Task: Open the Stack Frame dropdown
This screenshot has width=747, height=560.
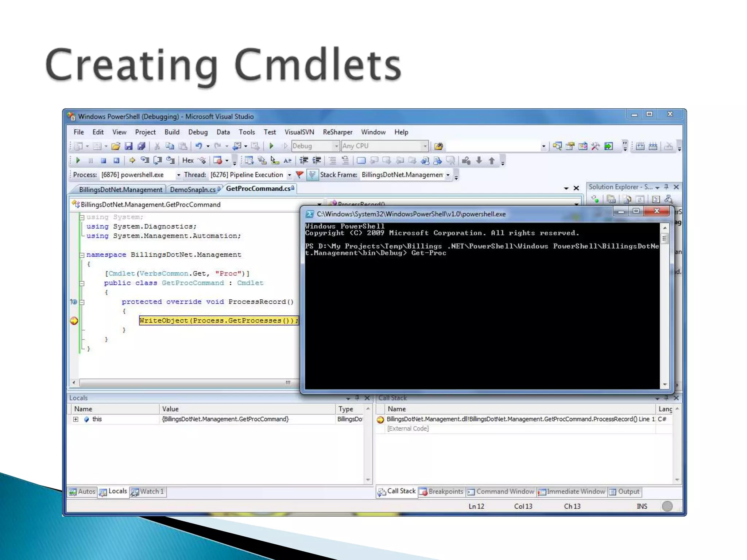Action: click(x=448, y=175)
